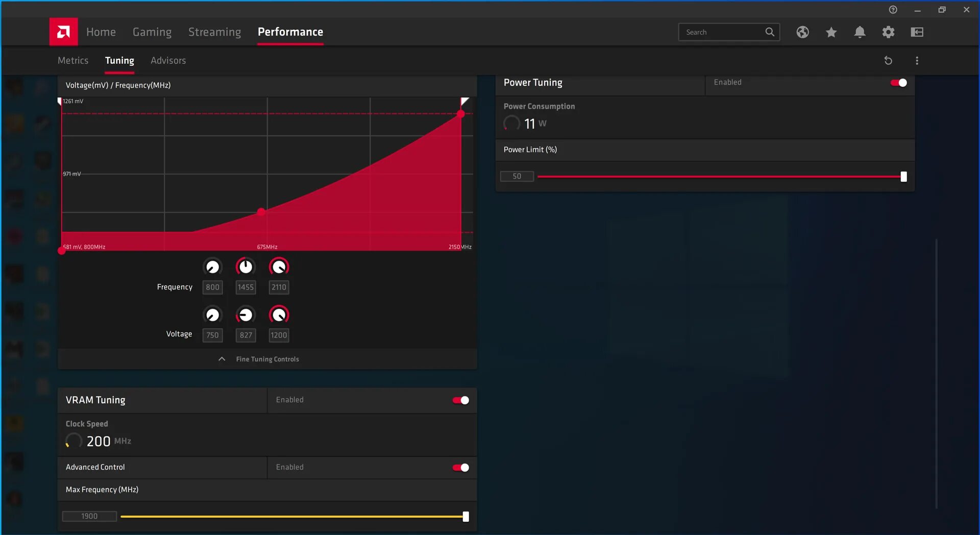The image size is (980, 535).
Task: Open notifications bell icon
Action: coord(860,32)
